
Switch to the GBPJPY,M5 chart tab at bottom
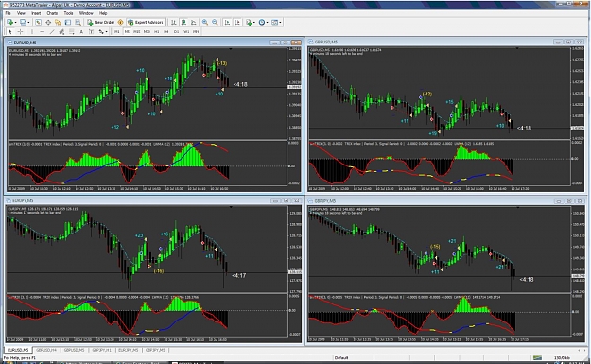155,350
